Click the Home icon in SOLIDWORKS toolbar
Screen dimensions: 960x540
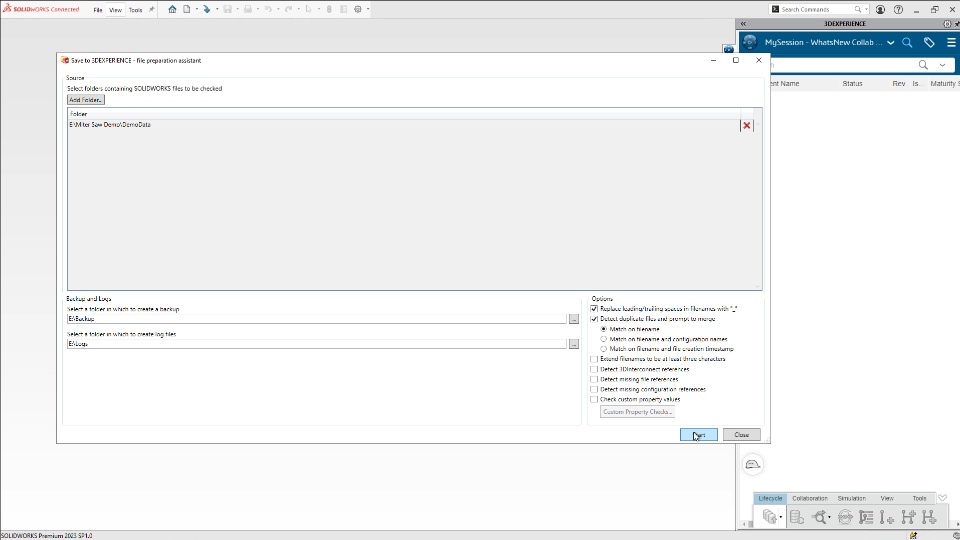[x=172, y=9]
